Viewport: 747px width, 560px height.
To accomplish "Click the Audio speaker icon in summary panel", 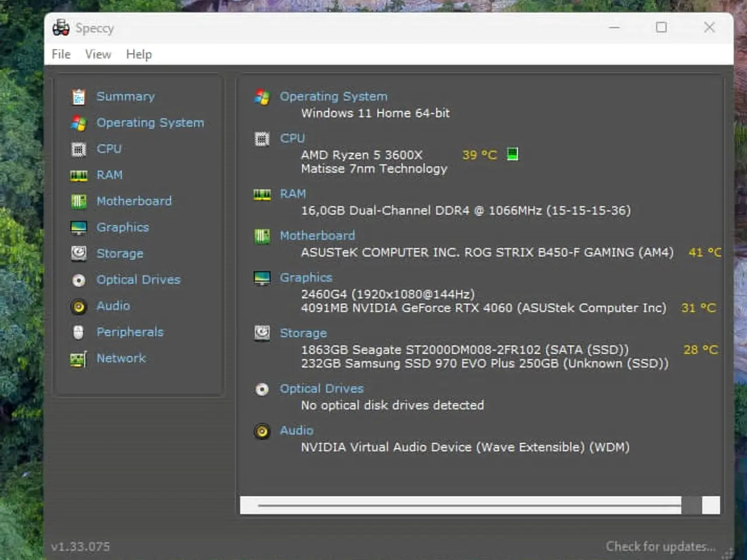I will 262,431.
